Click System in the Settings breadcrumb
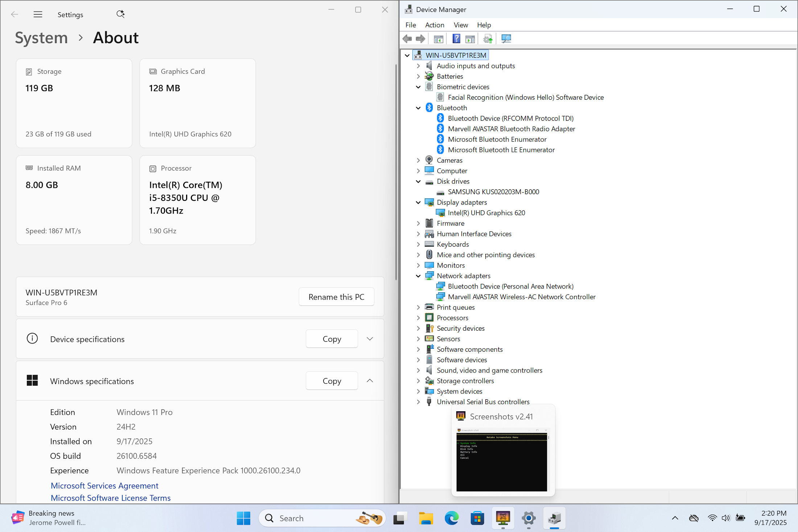This screenshot has width=798, height=532. (x=41, y=38)
